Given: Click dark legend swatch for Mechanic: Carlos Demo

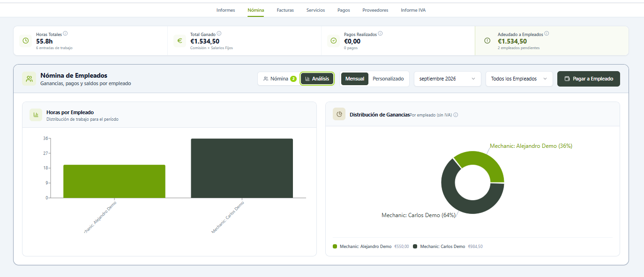Looking at the screenshot, I should (415, 247).
